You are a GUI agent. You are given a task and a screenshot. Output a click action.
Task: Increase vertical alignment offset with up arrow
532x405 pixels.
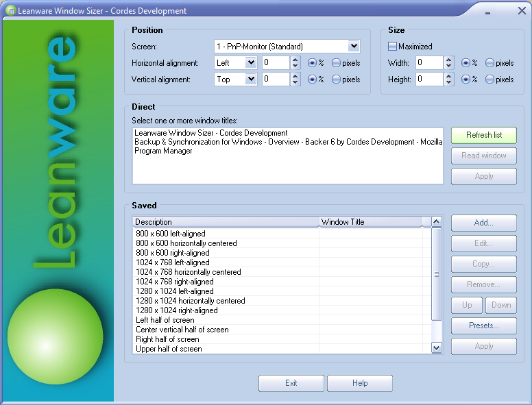295,76
